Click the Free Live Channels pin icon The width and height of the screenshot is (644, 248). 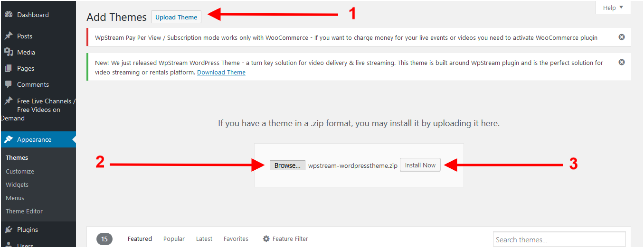[9, 101]
